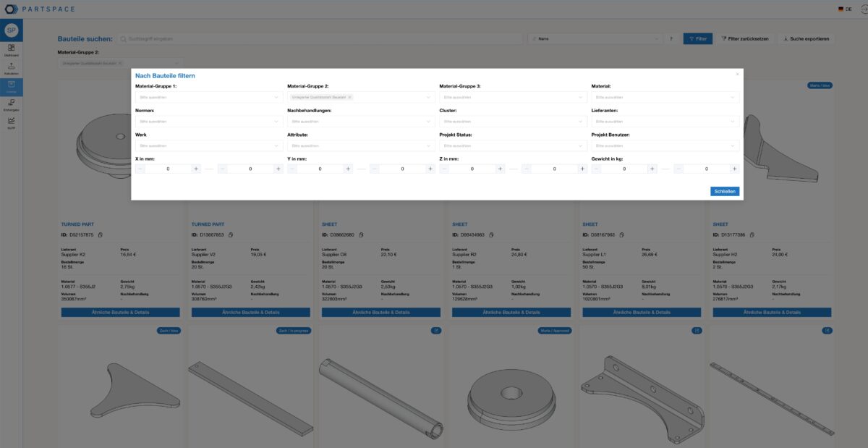Screen dimensions: 868x448
Task: Copy ID D38662680 using its copy icon
Action: click(361, 234)
